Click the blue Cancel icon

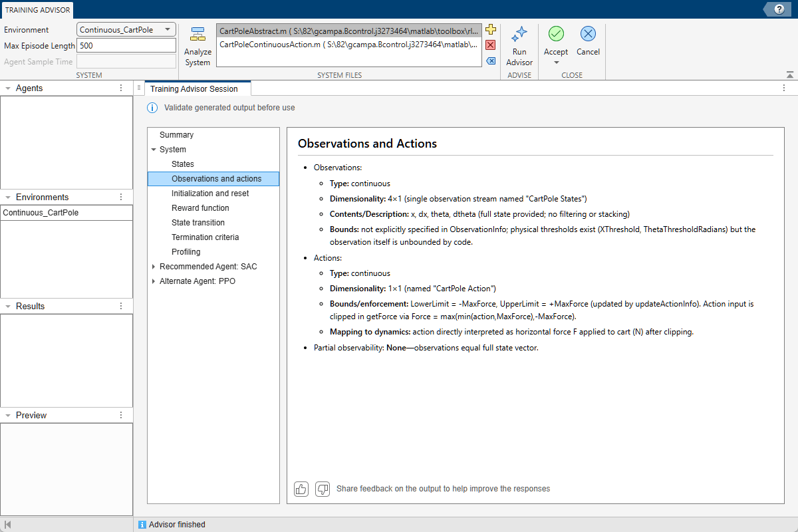point(588,35)
